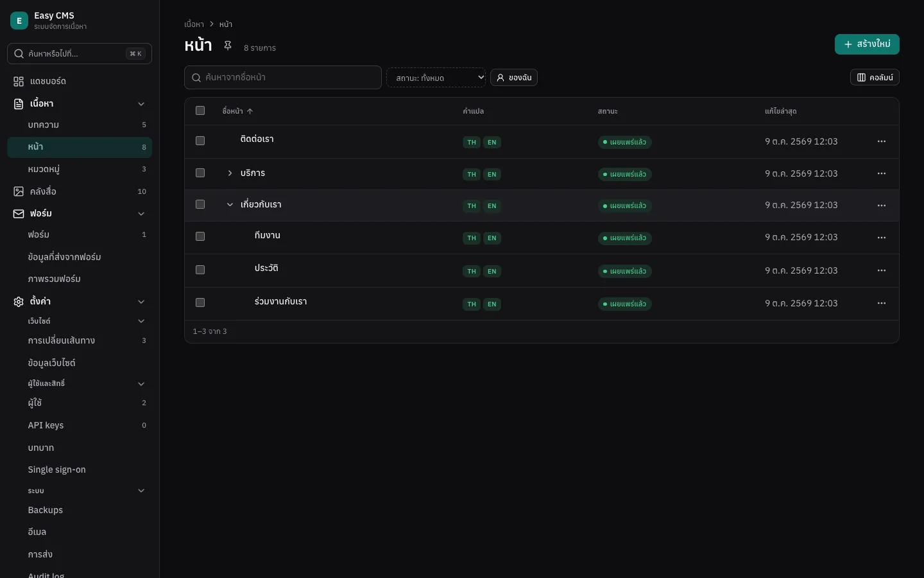Pin the หน้า page with pin icon
924x578 pixels.
[227, 46]
